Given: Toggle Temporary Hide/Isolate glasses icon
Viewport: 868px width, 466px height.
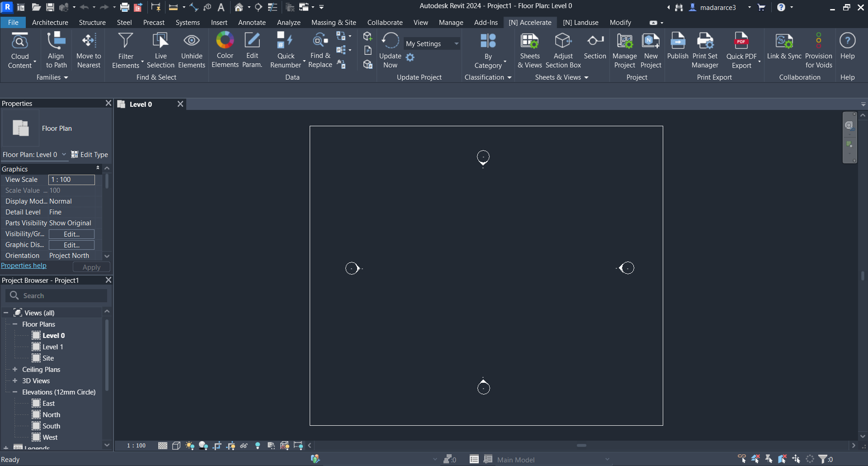Looking at the screenshot, I should click(x=244, y=446).
